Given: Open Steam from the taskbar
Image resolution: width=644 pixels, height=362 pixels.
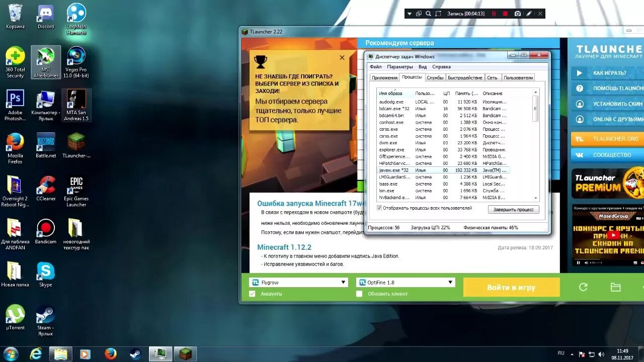Looking at the screenshot, I should click(135, 354).
